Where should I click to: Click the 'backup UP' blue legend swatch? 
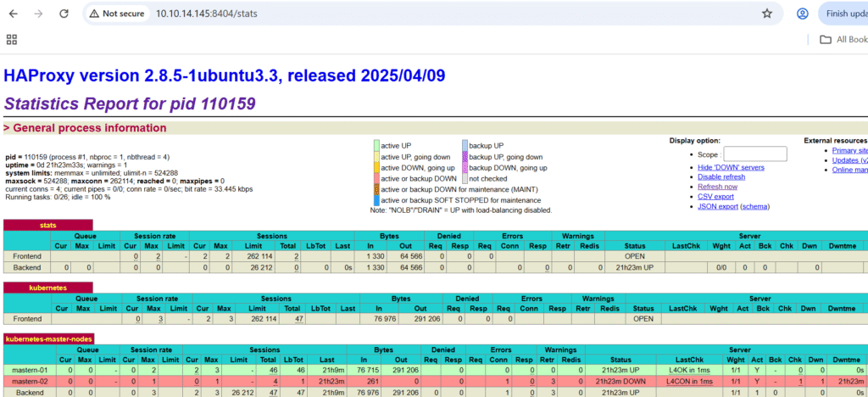pyautogui.click(x=465, y=146)
